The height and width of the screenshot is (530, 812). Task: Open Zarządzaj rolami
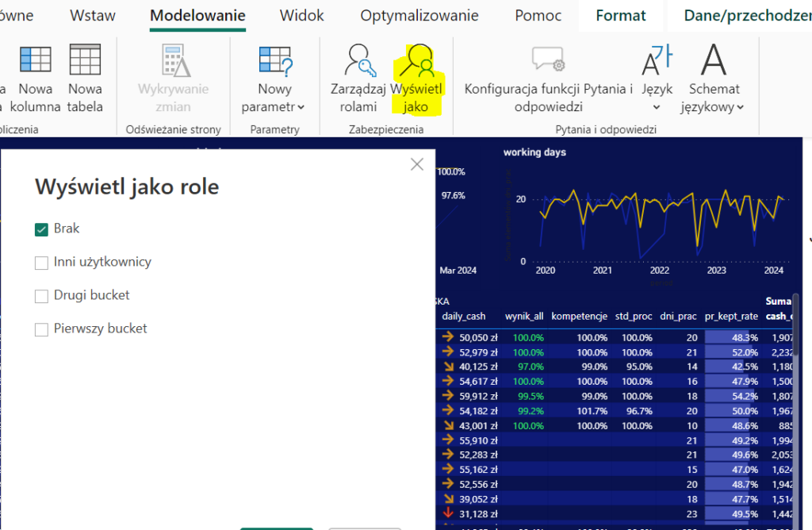358,60
